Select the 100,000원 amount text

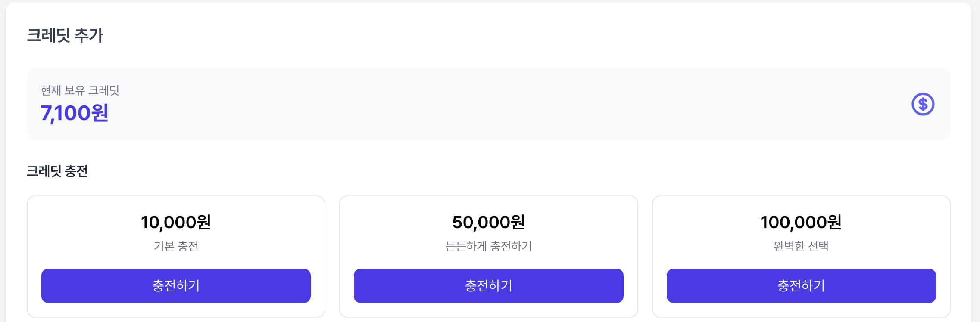(x=801, y=223)
